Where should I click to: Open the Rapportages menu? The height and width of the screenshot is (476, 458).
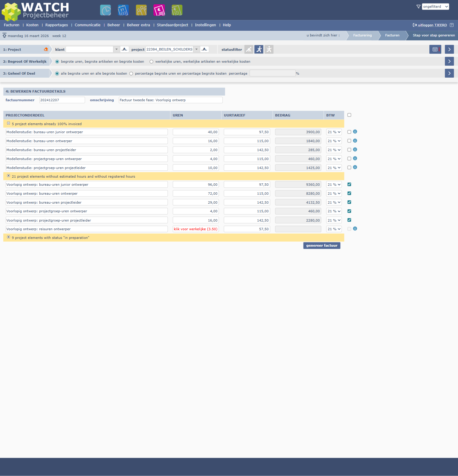click(x=56, y=25)
